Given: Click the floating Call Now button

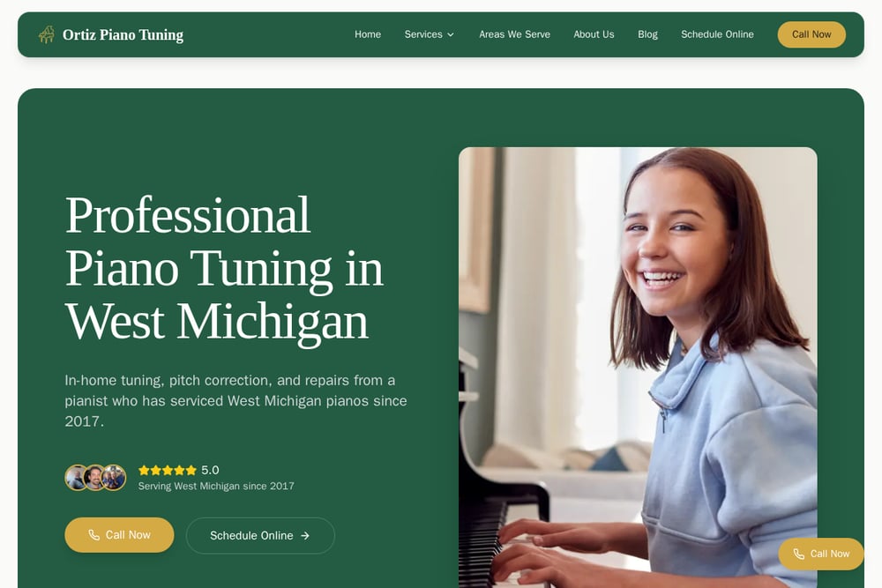Looking at the screenshot, I should [x=821, y=554].
